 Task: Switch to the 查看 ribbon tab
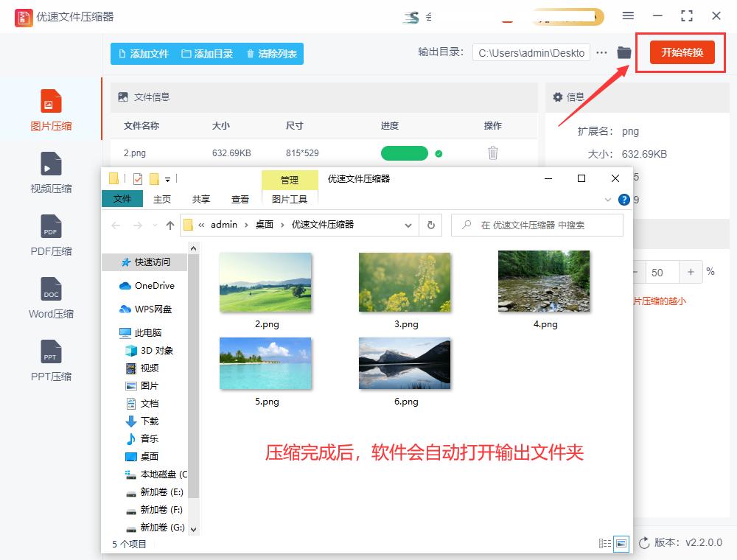[x=239, y=199]
